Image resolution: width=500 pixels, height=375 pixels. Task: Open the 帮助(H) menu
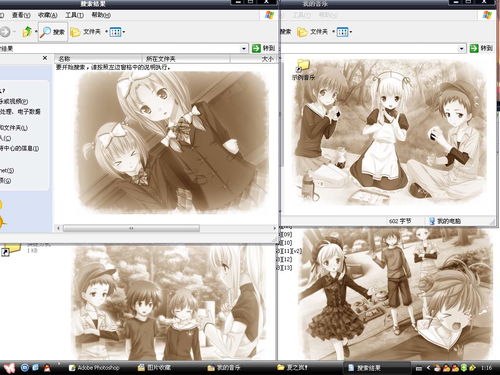[101, 15]
